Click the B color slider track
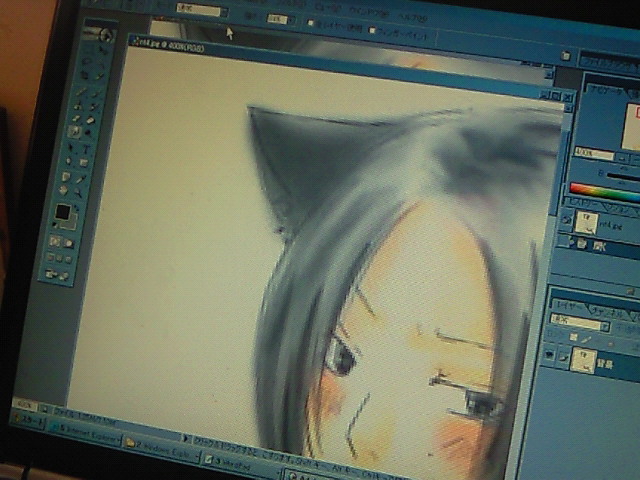This screenshot has height=480, width=640. 624,177
